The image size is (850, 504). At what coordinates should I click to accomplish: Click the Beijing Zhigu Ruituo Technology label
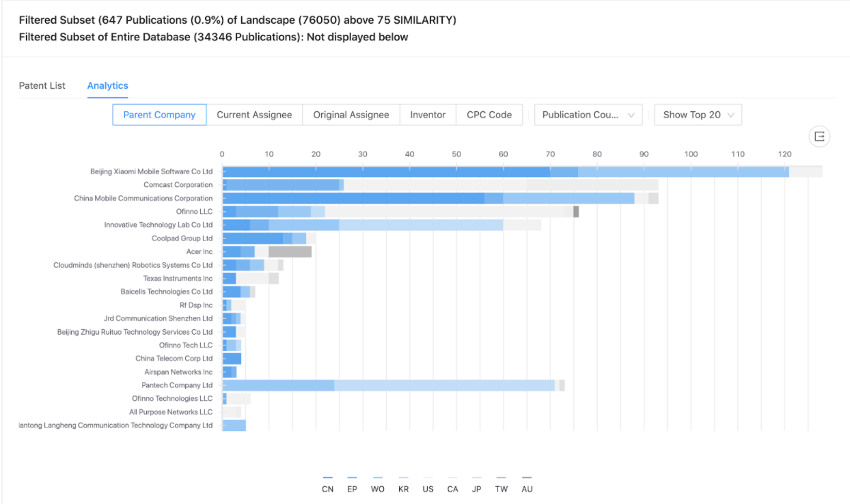(x=135, y=332)
